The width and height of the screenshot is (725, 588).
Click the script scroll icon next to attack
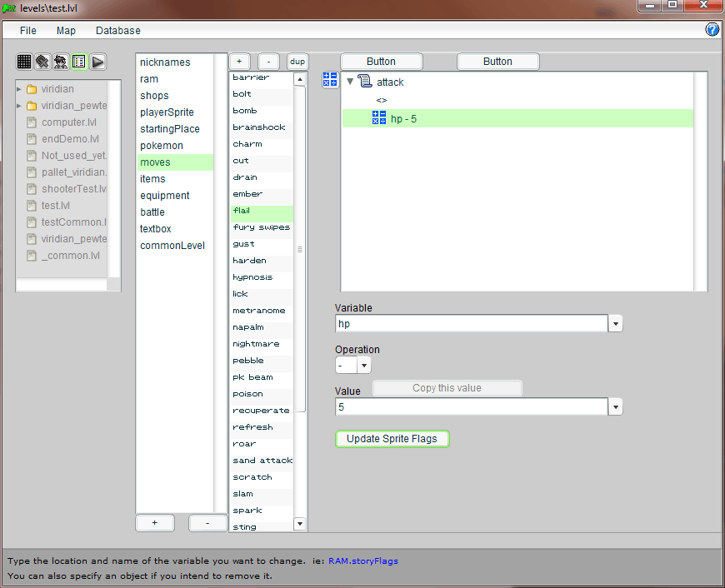[365, 82]
